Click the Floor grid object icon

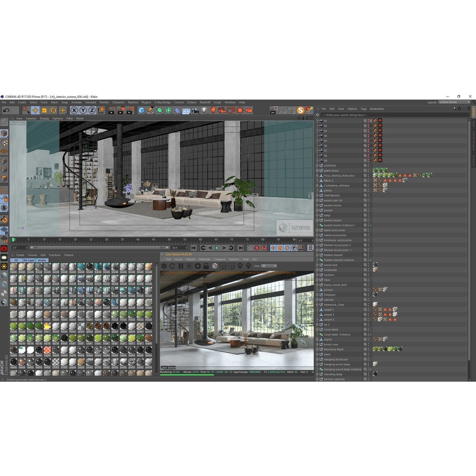186,111
